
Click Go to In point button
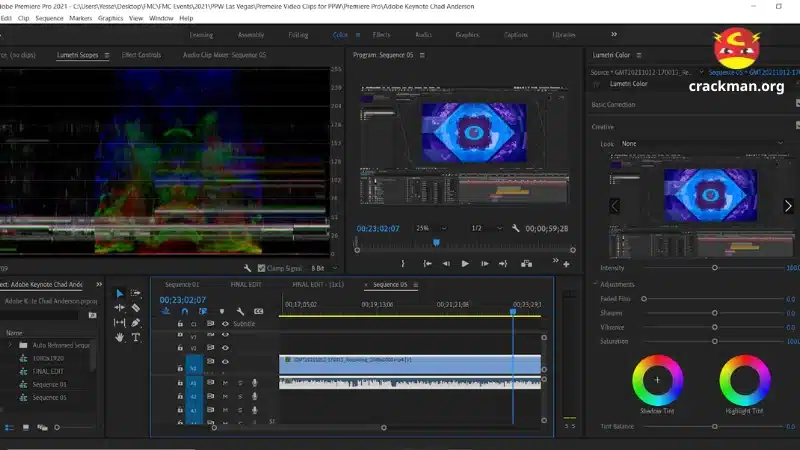(428, 264)
